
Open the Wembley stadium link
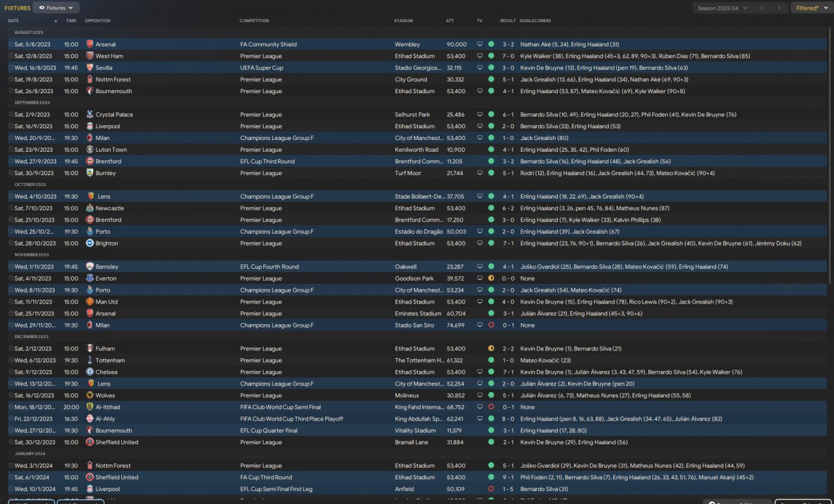407,44
